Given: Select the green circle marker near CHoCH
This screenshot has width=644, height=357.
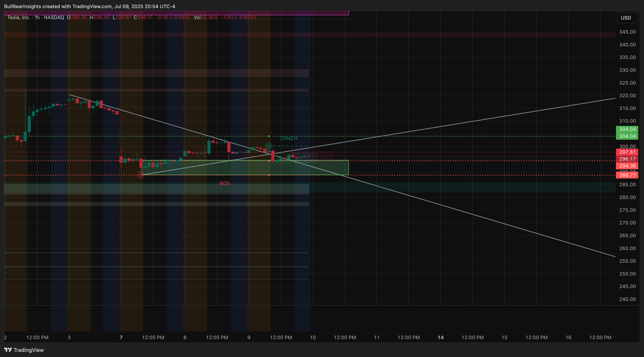Looking at the screenshot, I should tap(269, 146).
